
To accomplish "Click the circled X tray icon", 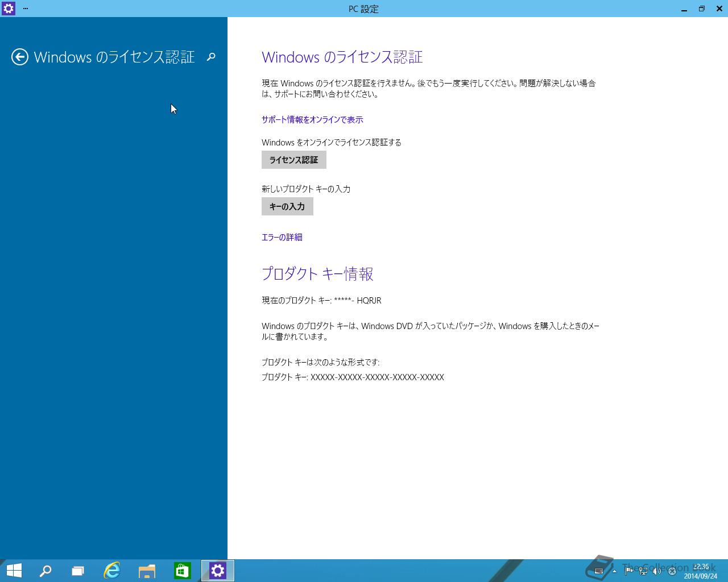I will (x=672, y=571).
